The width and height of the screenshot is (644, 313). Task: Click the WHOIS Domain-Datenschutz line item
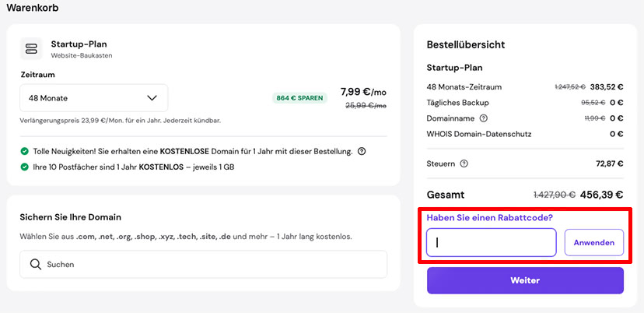[x=479, y=134]
